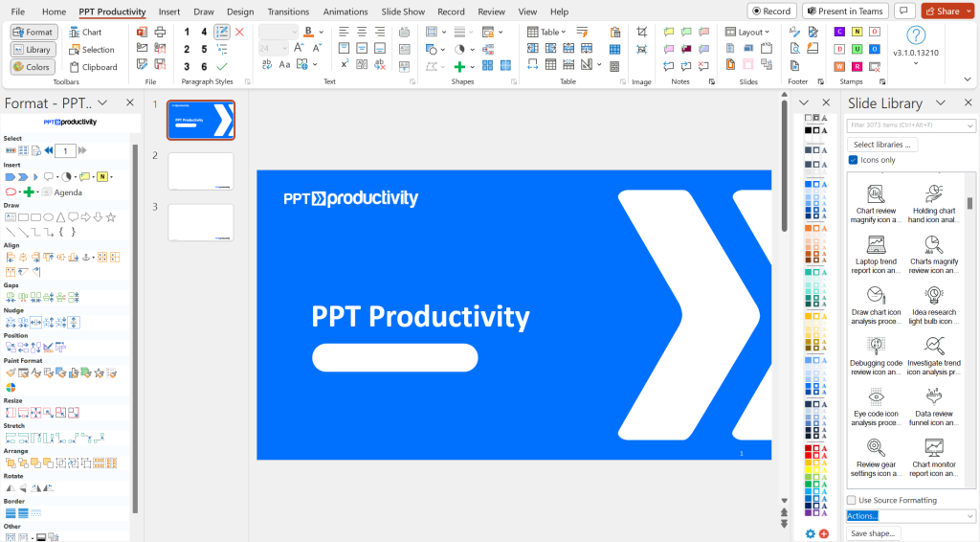Image resolution: width=980 pixels, height=542 pixels.
Task: Insert the oval shape from Draw section
Action: point(48,217)
